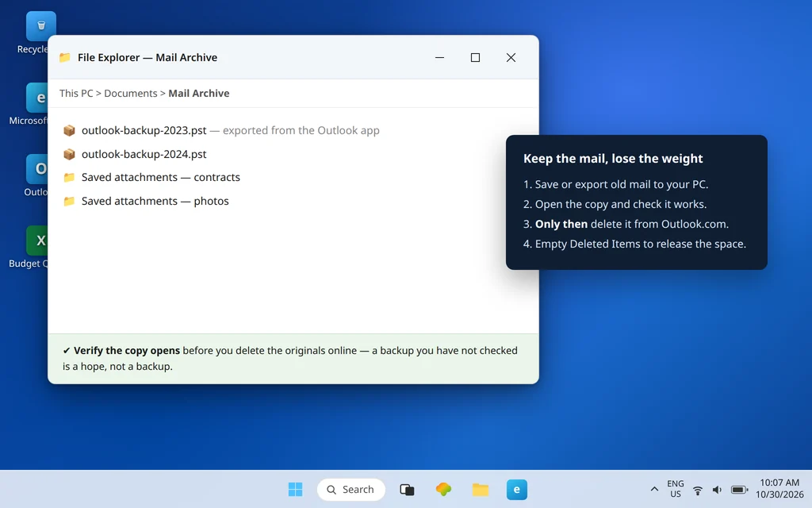812x508 pixels.
Task: Go to This PC in breadcrumb
Action: pyautogui.click(x=76, y=94)
